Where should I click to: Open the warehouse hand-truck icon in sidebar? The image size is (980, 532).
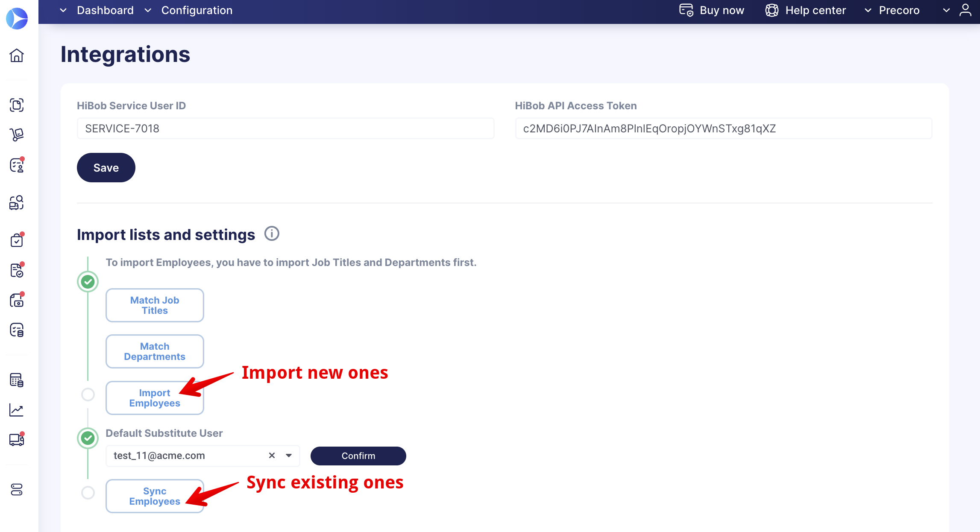point(17,135)
